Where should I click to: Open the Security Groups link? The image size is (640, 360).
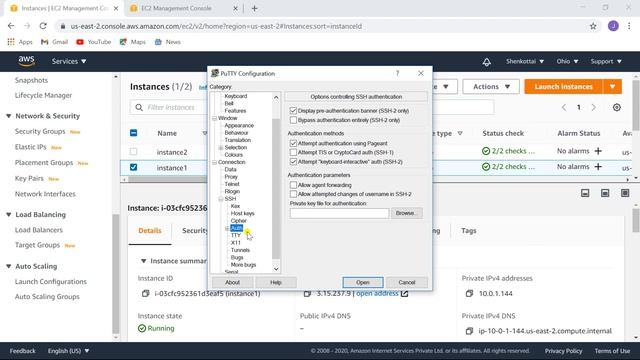[x=40, y=131]
